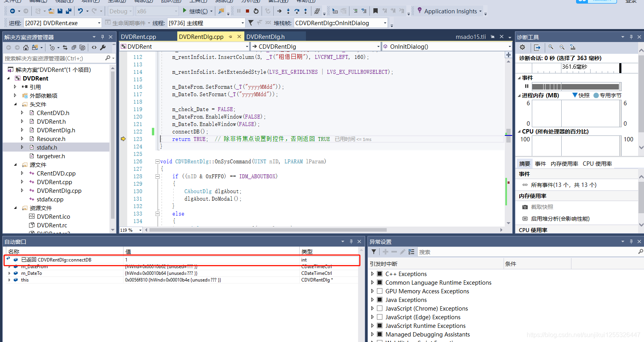Viewport: 644px width, 342px height.
Task: Click the Save All toolbar icon
Action: tap(69, 11)
